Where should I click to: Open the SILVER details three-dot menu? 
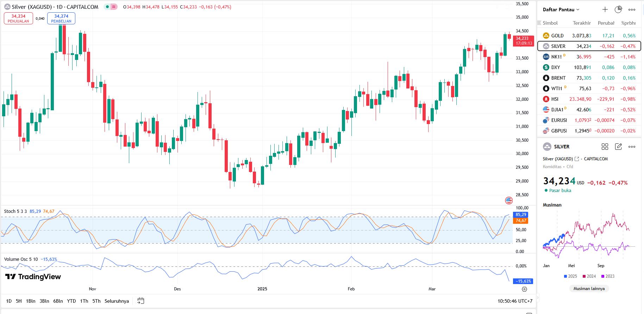[632, 147]
